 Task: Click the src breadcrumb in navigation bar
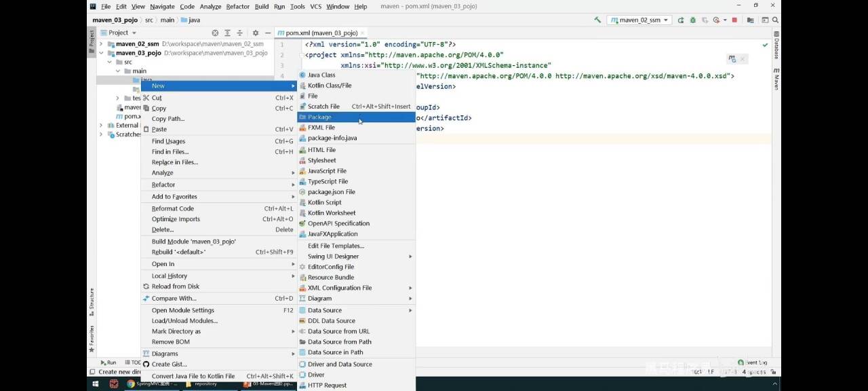point(149,20)
